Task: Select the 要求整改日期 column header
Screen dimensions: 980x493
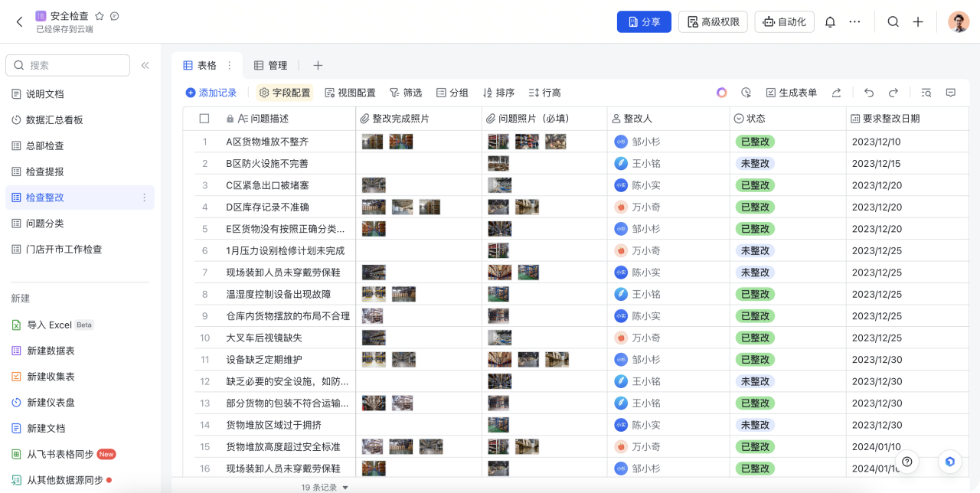Action: (907, 119)
